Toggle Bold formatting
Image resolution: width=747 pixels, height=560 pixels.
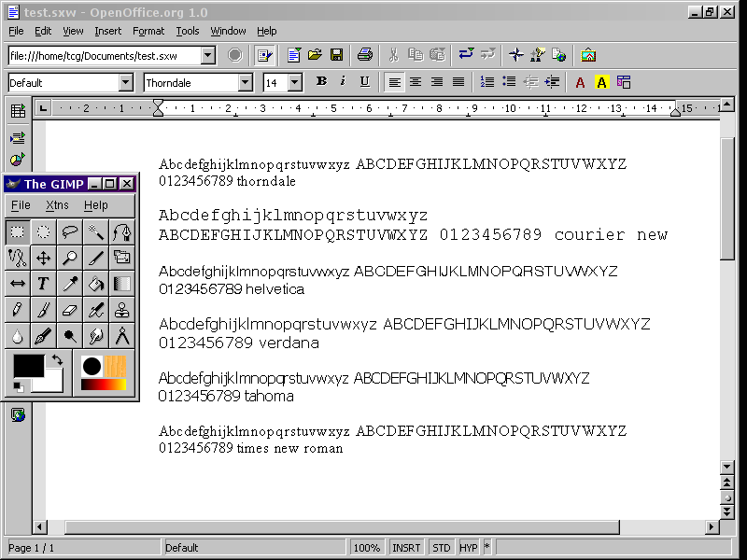click(321, 82)
